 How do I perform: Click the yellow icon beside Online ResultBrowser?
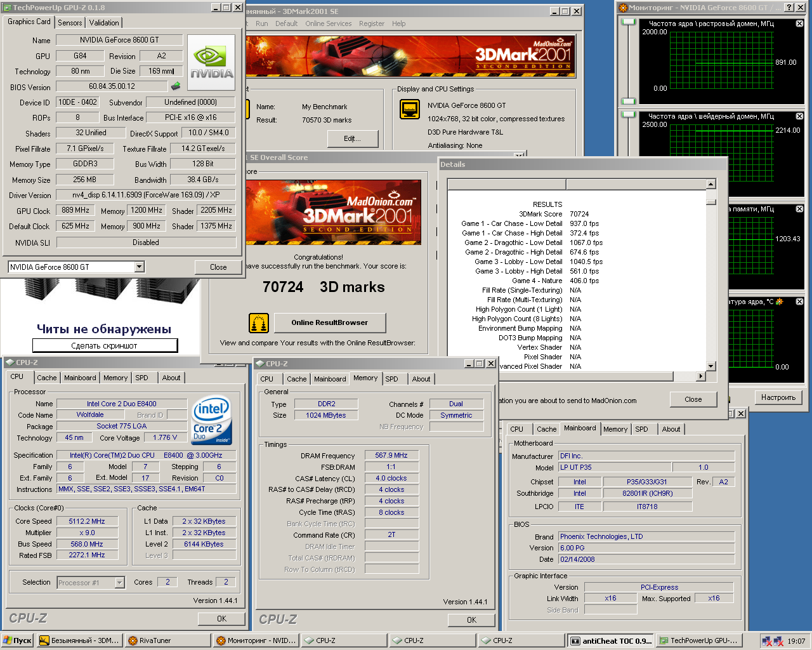pos(259,323)
